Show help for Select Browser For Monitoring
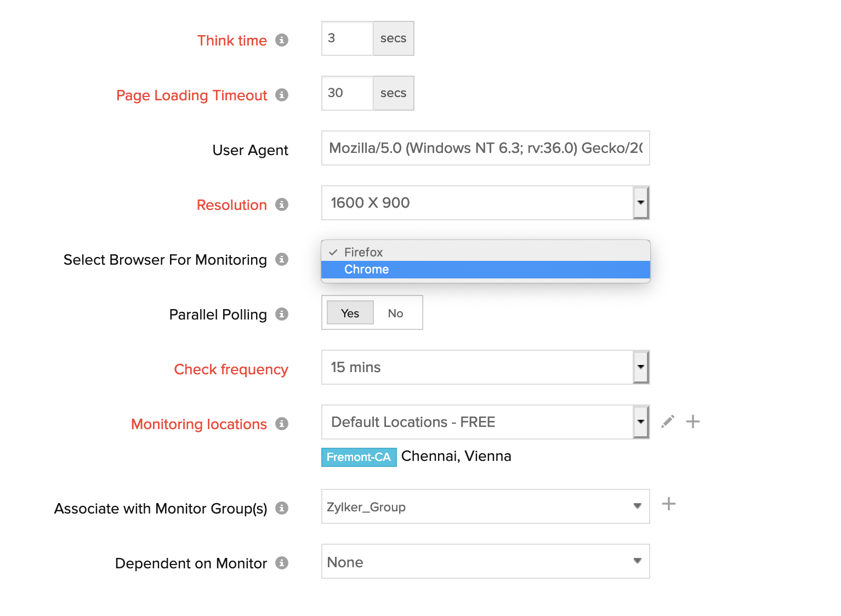841x616 pixels. [282, 259]
